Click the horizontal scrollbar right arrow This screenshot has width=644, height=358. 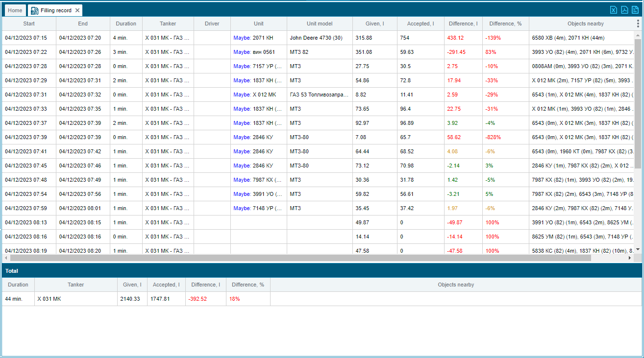click(631, 258)
